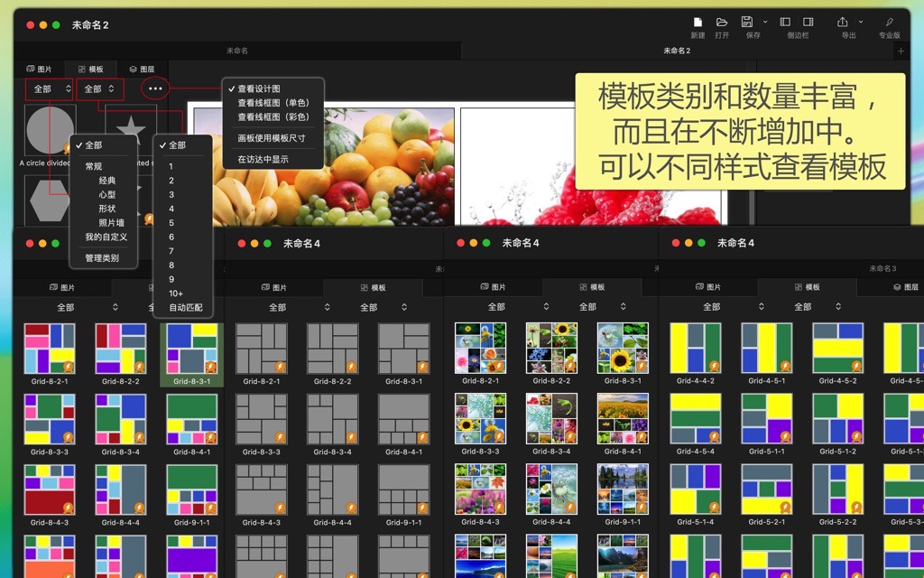Switch to the 未命名 document tab
Screen dimensions: 924x578
click(237, 51)
